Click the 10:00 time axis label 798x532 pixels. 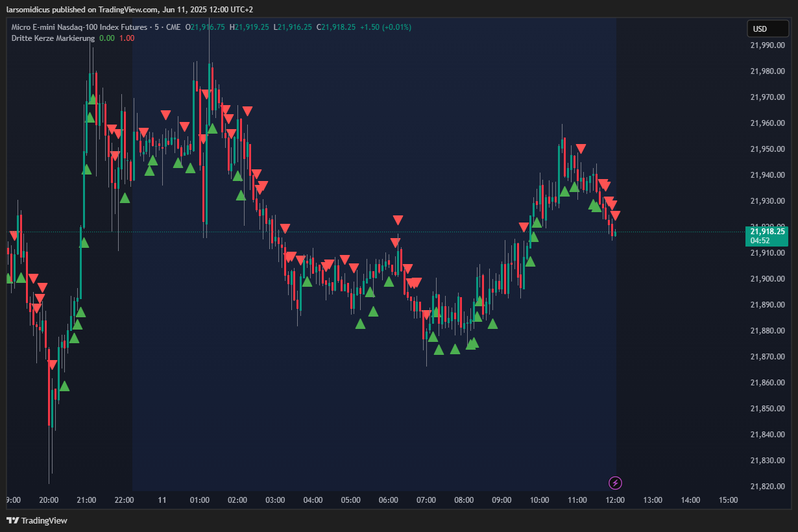point(539,500)
